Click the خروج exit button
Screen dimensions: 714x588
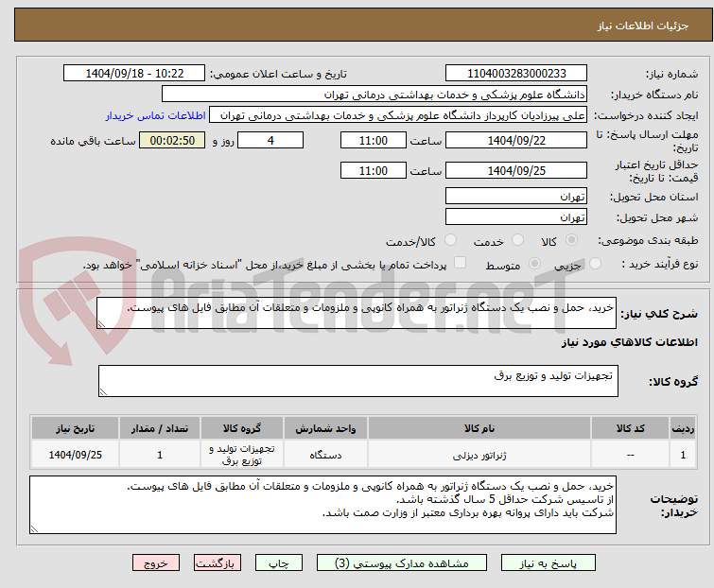156,563
